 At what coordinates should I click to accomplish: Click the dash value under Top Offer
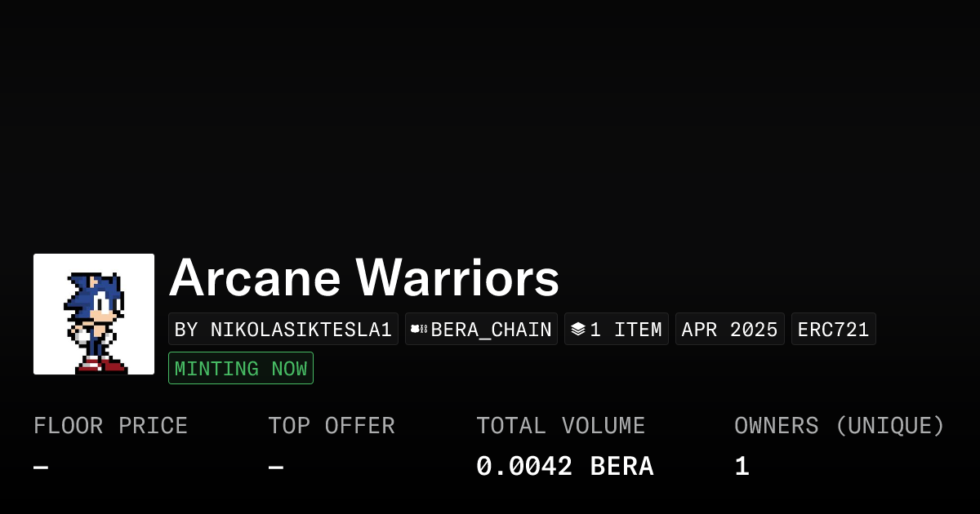pos(276,467)
